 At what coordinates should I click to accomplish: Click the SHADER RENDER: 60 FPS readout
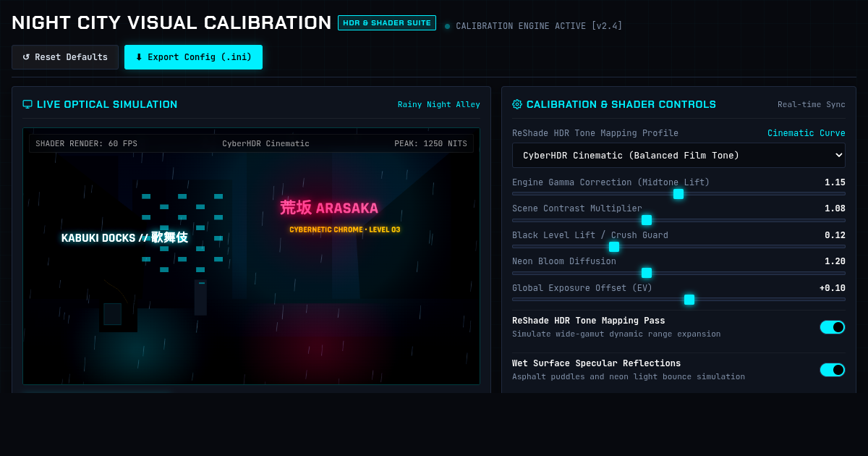[86, 143]
